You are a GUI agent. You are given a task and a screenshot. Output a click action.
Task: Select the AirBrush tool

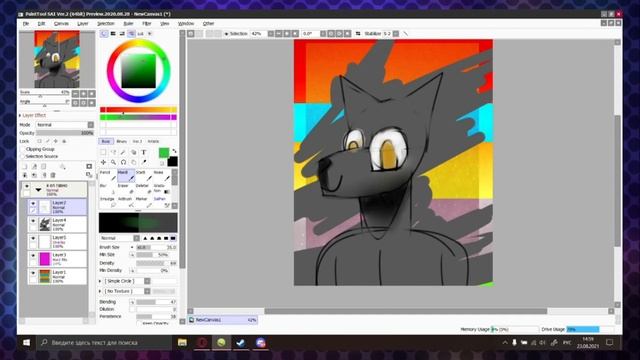(x=126, y=202)
